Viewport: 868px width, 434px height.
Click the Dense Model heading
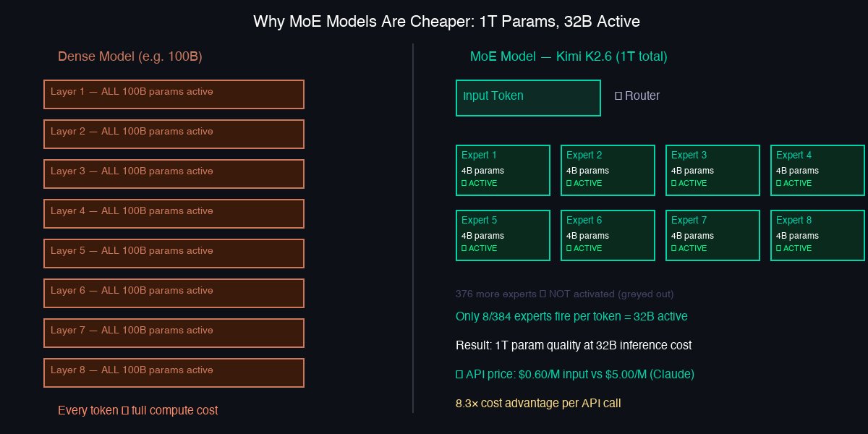tap(129, 56)
